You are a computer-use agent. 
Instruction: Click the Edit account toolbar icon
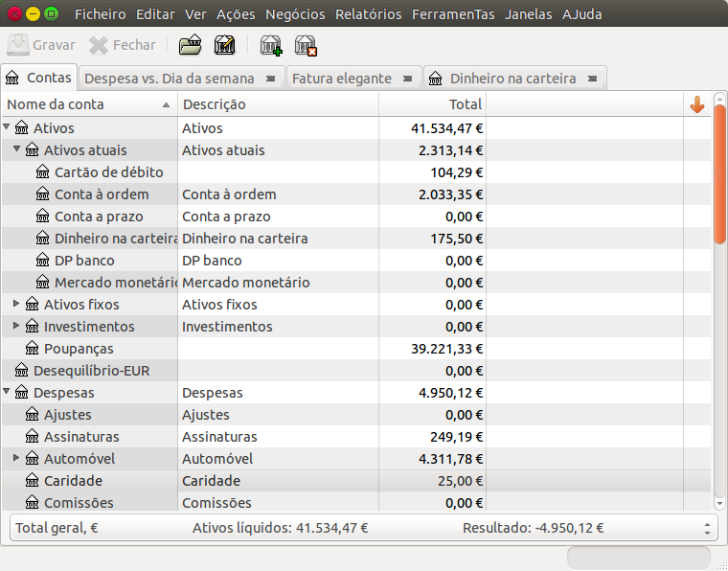click(225, 45)
